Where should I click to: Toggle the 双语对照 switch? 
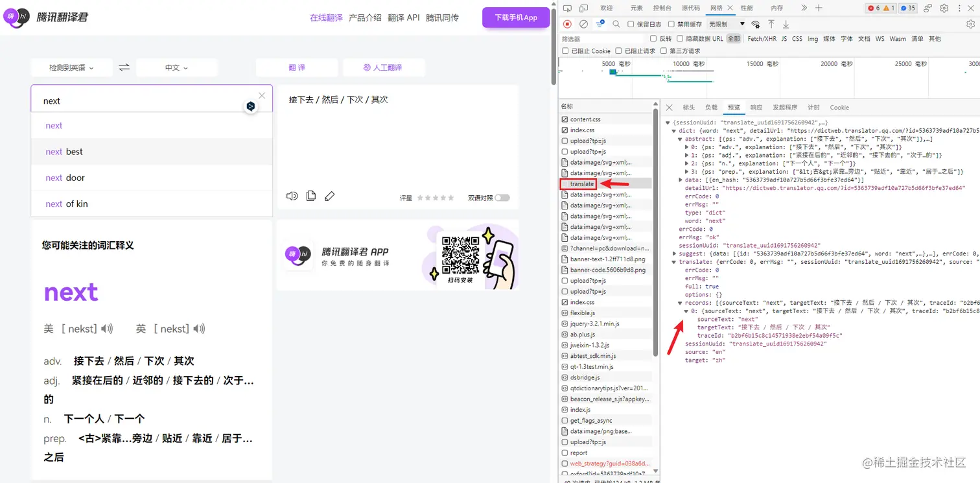click(x=502, y=198)
